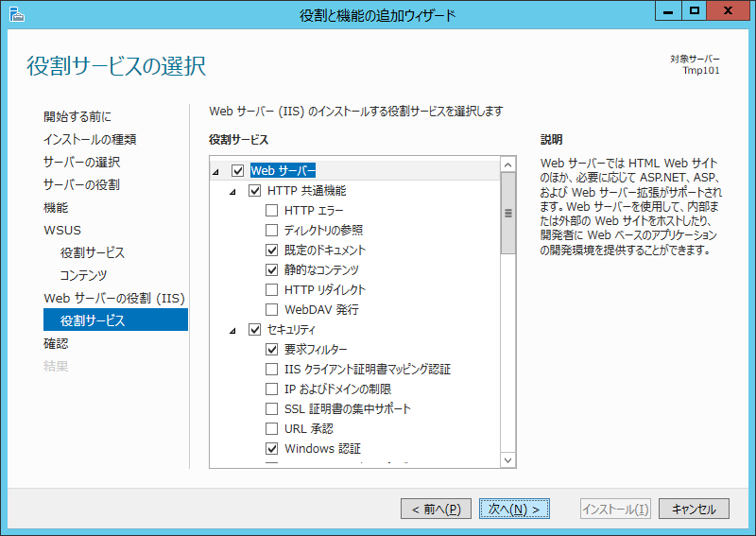756x536 pixels.
Task: Collapse the HTTP 共通機能 node
Action: pos(232,192)
